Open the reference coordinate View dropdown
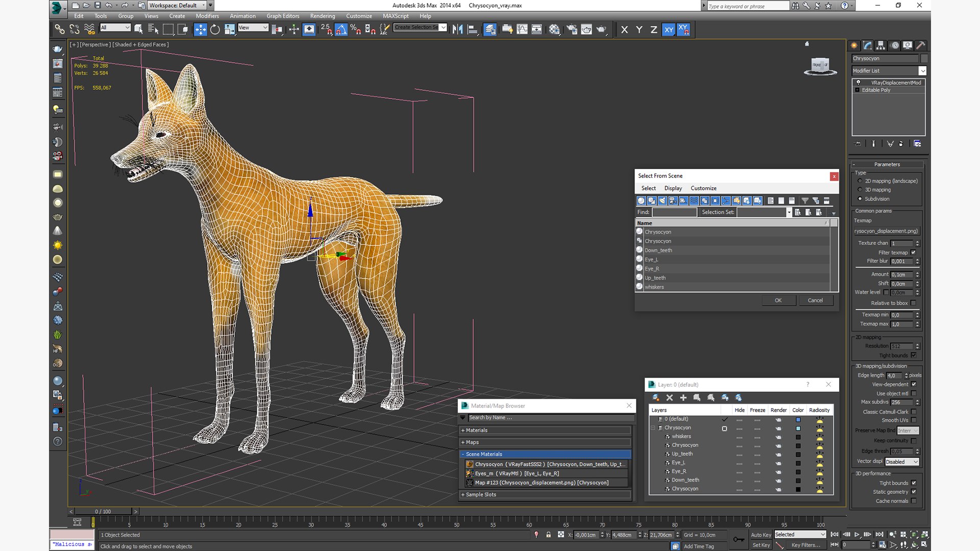The image size is (980, 551). [x=253, y=28]
